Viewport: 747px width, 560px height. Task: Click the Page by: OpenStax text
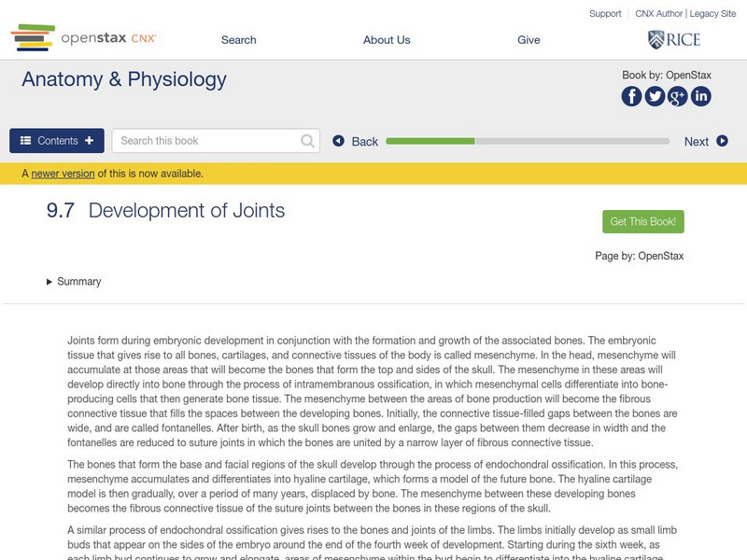click(x=640, y=256)
